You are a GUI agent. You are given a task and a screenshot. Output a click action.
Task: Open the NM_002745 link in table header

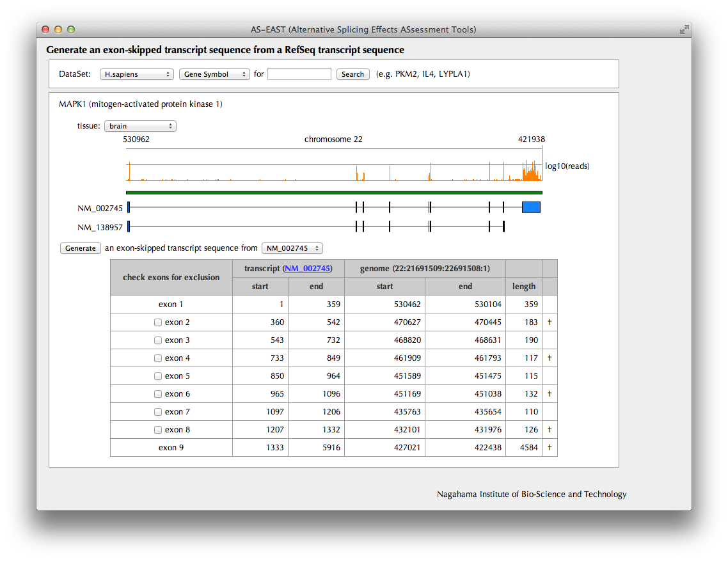307,269
